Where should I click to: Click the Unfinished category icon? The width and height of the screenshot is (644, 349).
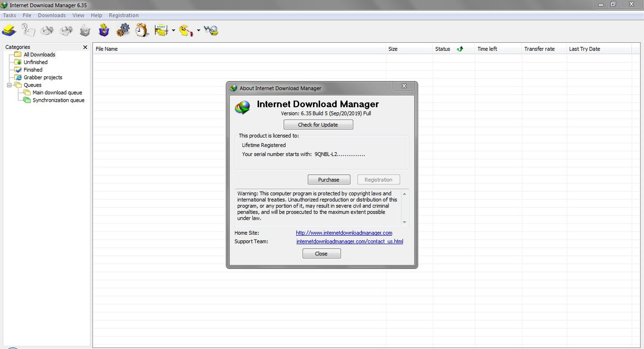pos(18,62)
